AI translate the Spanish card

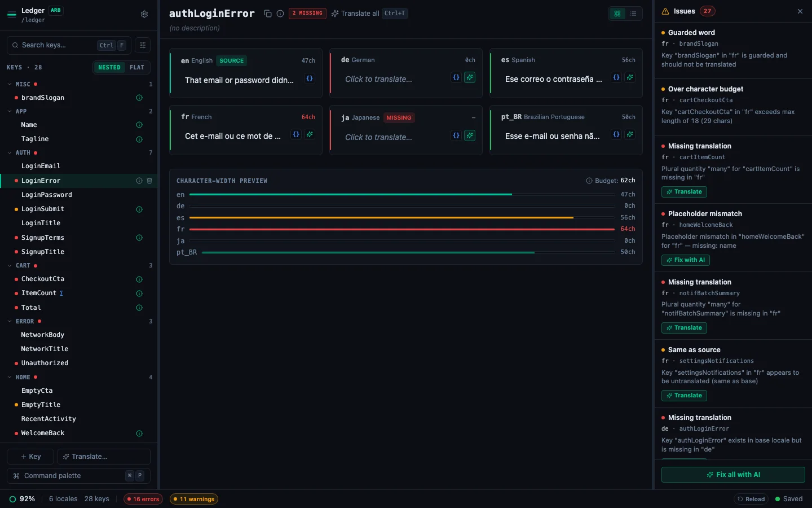(x=630, y=77)
